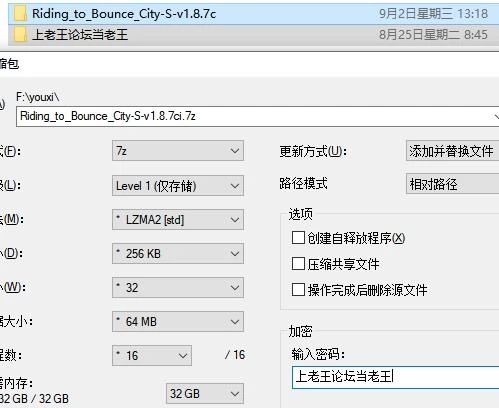Click the password field containing 上老王论坛当老王
The image size is (499, 408).
pos(395,377)
